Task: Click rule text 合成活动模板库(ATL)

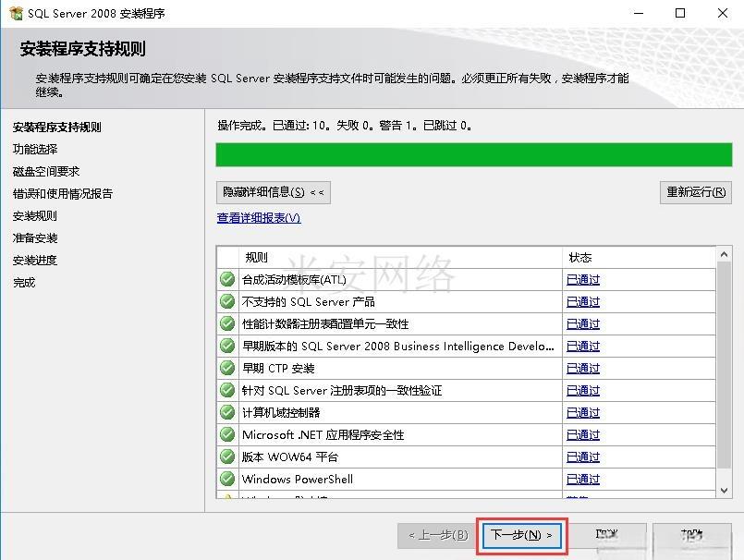Action: click(x=294, y=279)
